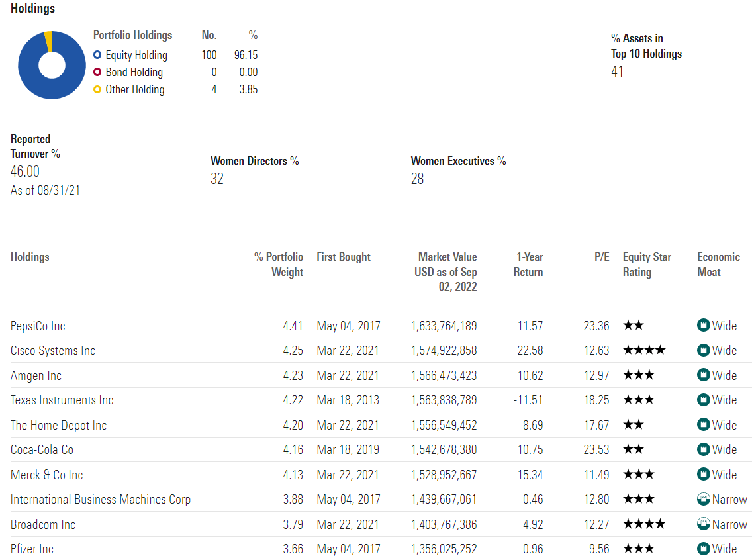Select the Other Holding legend label

click(135, 89)
